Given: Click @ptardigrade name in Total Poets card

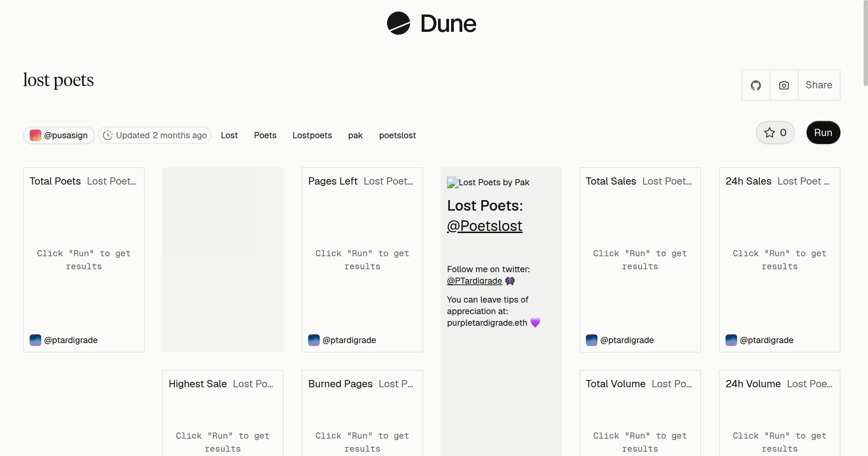Looking at the screenshot, I should pyautogui.click(x=71, y=340).
